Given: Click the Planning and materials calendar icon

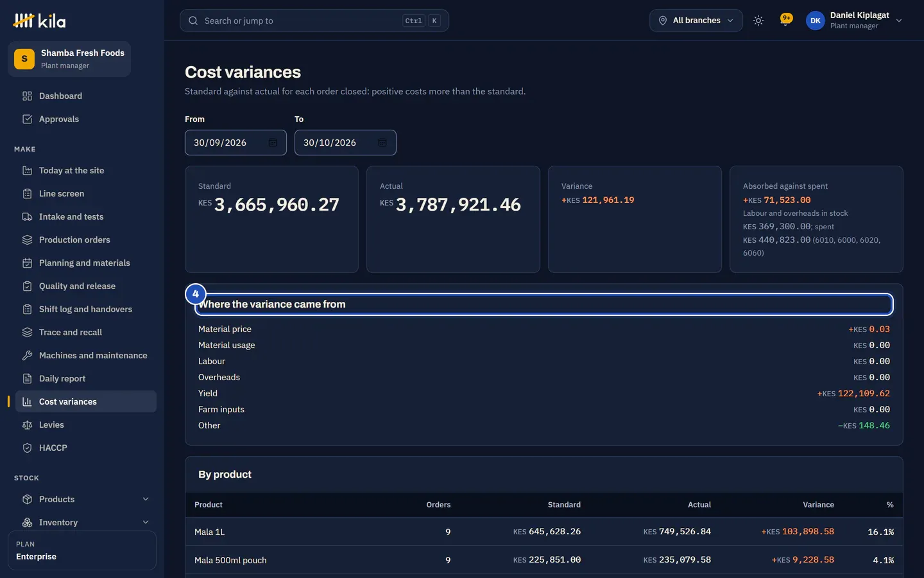Looking at the screenshot, I should (27, 263).
